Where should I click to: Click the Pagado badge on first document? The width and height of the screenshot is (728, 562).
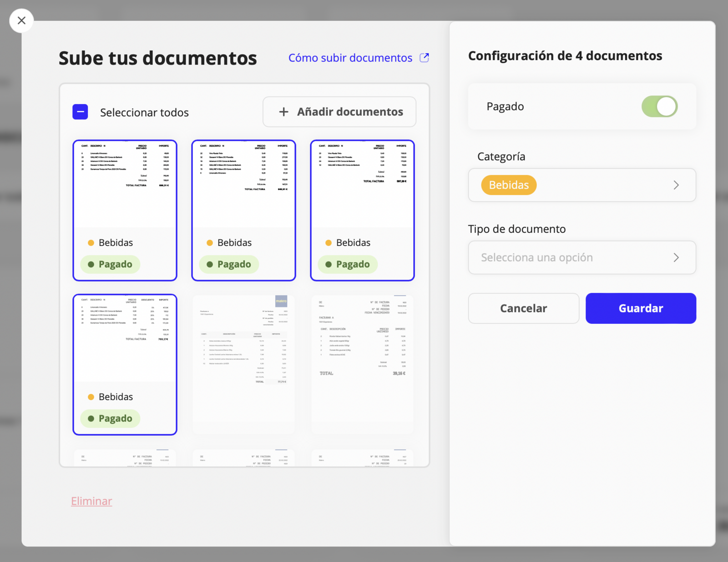pos(110,264)
